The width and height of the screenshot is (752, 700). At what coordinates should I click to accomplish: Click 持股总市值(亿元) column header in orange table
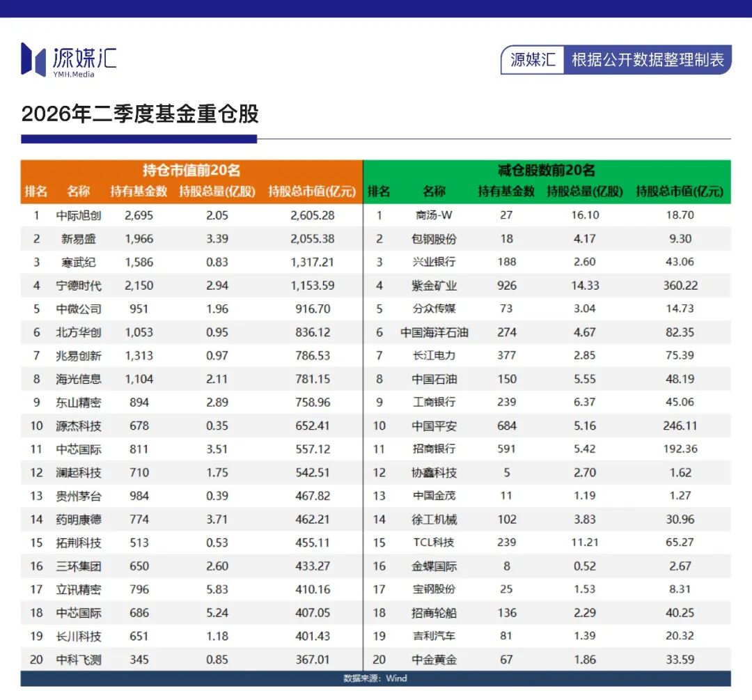[312, 192]
